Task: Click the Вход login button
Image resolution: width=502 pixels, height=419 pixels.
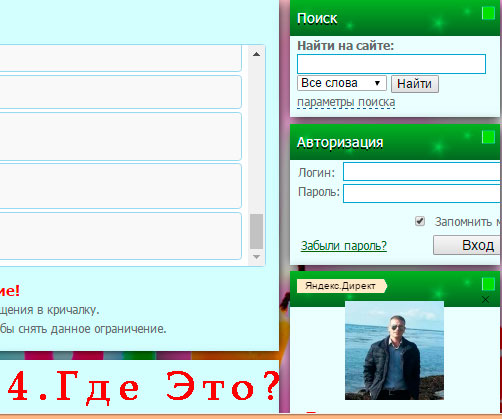Action: point(467,245)
